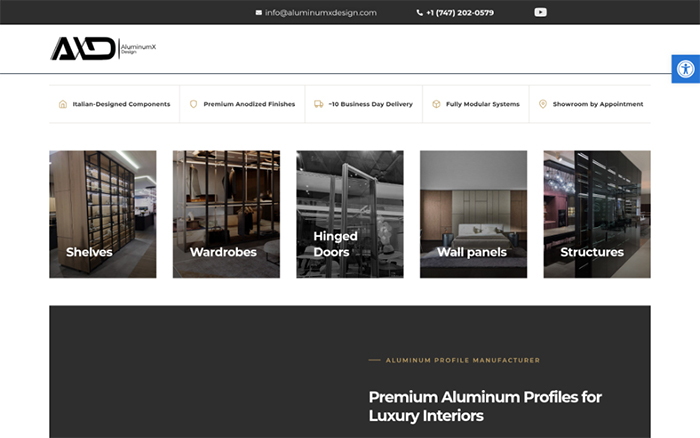Click the map pin icon for Showroom

543,104
